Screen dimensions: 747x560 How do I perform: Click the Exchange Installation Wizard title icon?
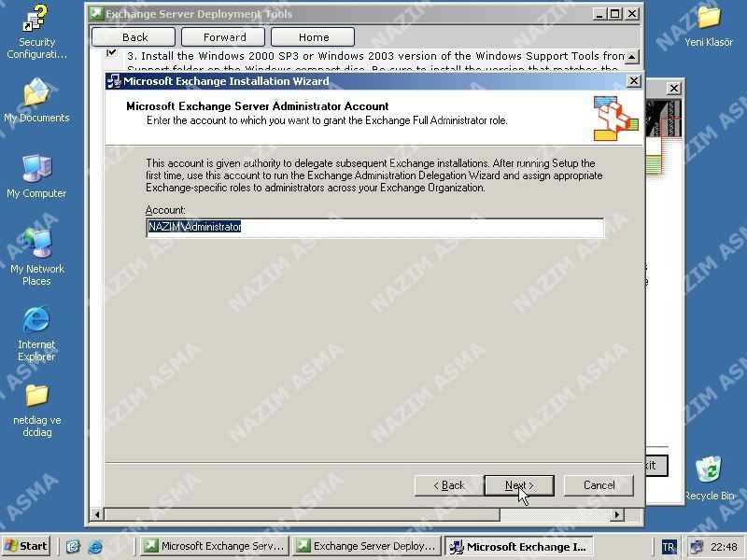click(114, 81)
